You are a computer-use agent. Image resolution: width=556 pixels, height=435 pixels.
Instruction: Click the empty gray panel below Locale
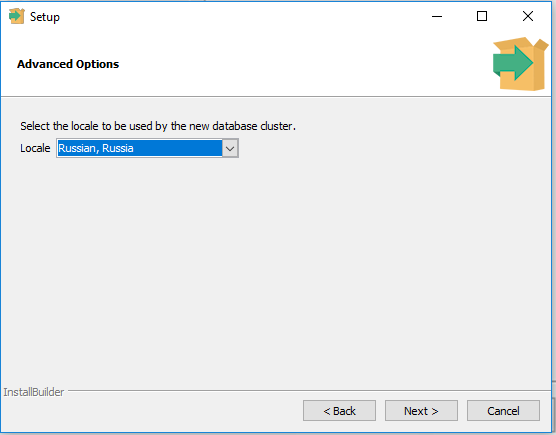click(277, 269)
